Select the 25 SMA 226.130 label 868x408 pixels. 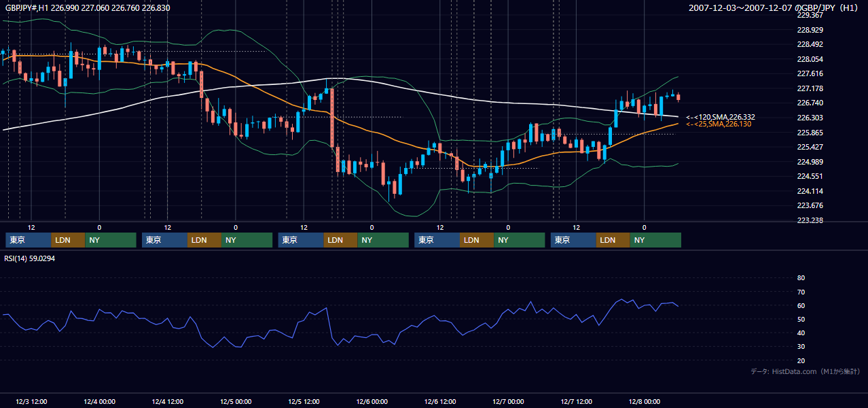point(719,124)
